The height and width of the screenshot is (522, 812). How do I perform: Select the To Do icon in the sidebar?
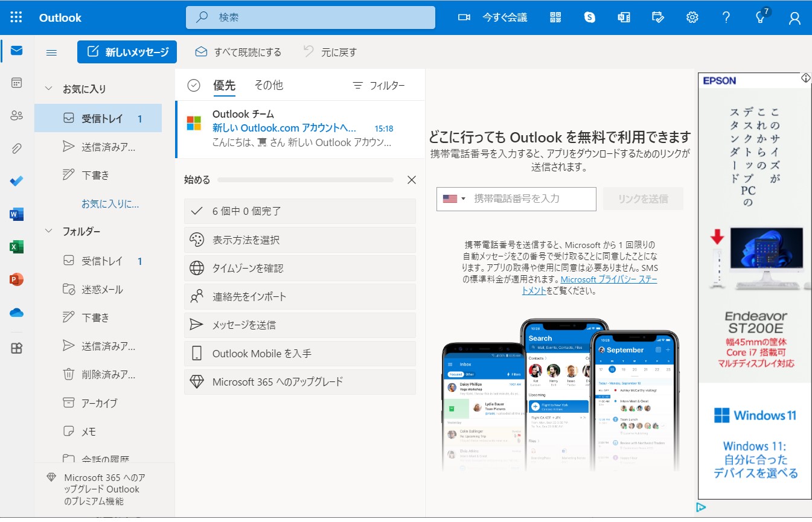16,181
